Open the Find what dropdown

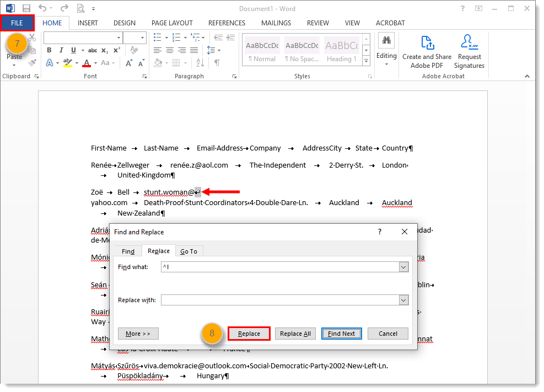(402, 267)
